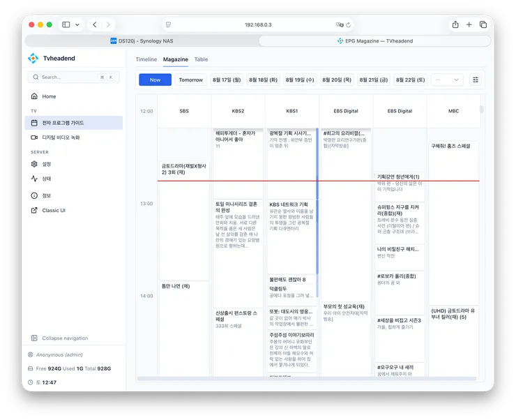516x420 pixels.
Task: Click the info circle icon for 정보
Action: pos(34,195)
